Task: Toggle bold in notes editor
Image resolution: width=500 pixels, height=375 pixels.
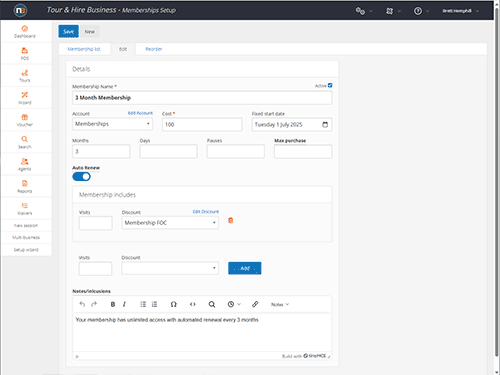Action: click(x=113, y=304)
